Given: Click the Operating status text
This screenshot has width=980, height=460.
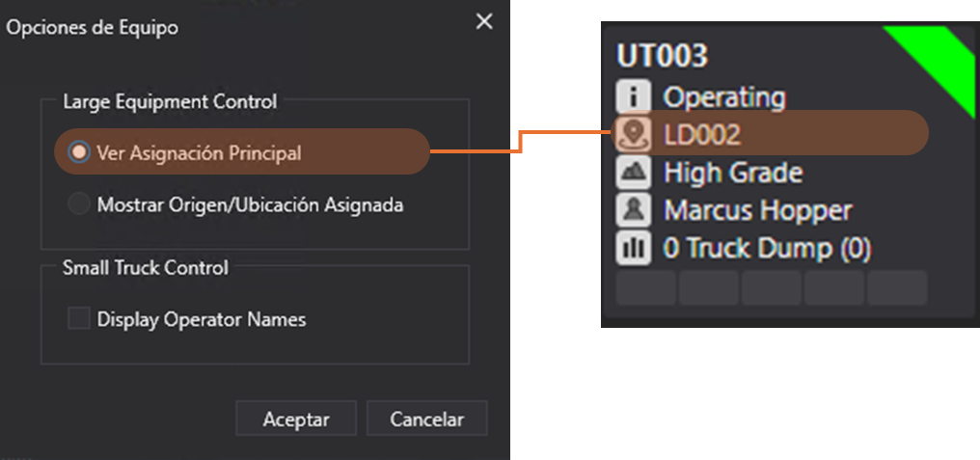Looking at the screenshot, I should tap(723, 96).
